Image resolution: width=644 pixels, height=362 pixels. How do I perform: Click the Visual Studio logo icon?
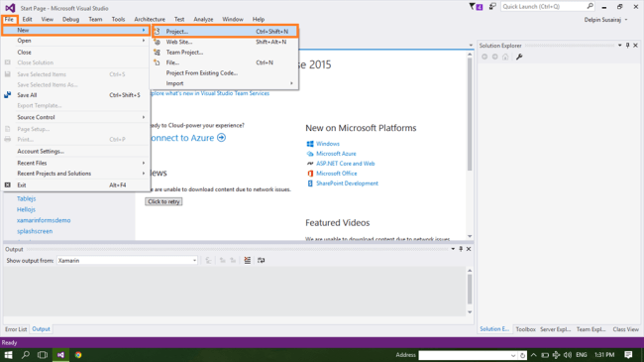[x=10, y=8]
